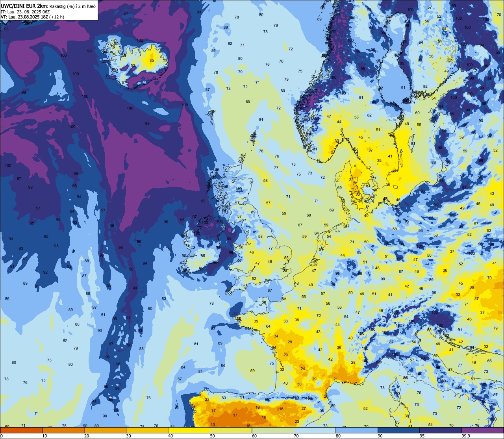
Task: Click the light blue 70–80 legend swatch
Action: pyautogui.click(x=315, y=430)
